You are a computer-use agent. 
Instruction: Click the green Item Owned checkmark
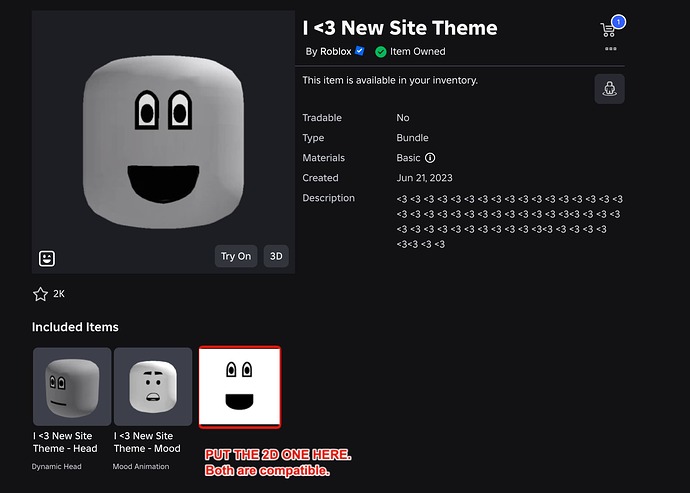(381, 52)
